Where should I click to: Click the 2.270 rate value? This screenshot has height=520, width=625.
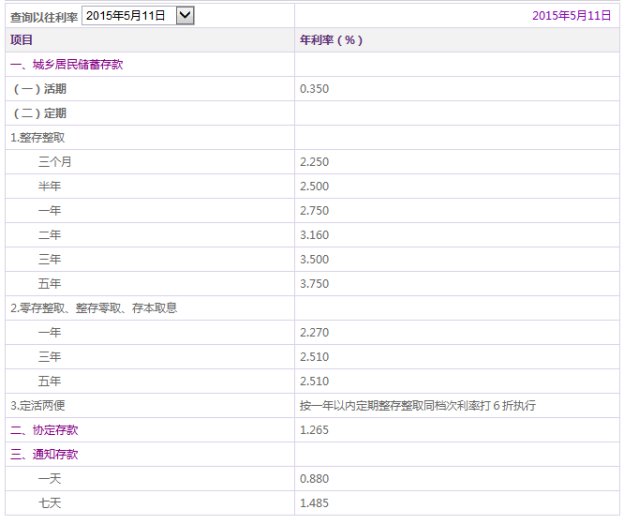click(314, 332)
